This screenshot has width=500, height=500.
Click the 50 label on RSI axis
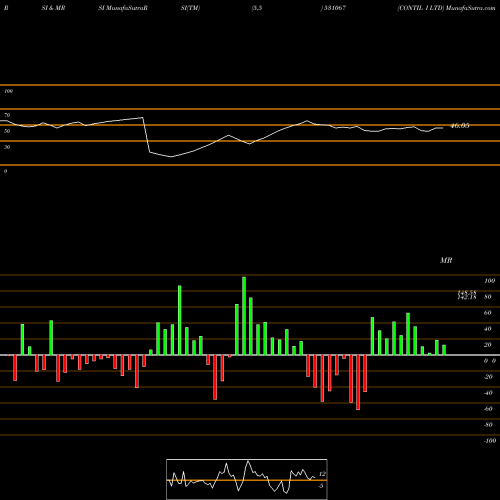tap(7, 131)
